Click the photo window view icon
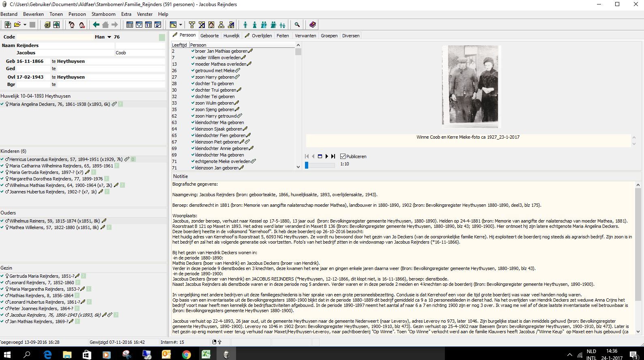The width and height of the screenshot is (644, 360). (320, 156)
